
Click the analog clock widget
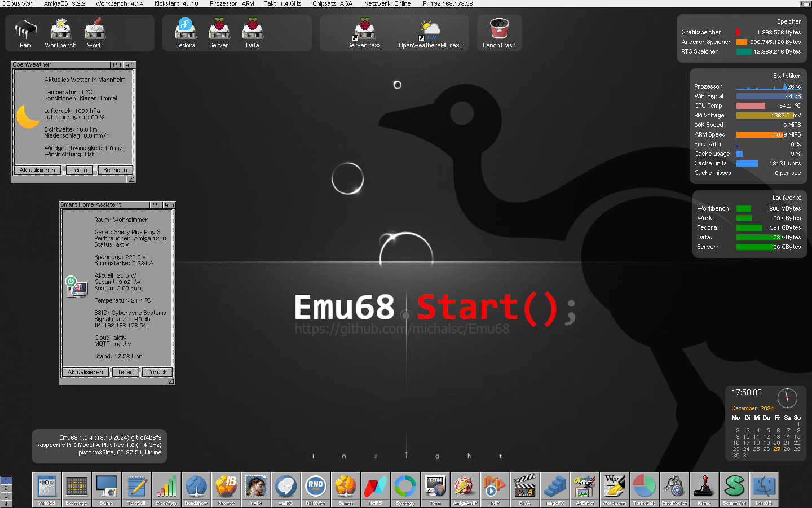pyautogui.click(x=787, y=398)
